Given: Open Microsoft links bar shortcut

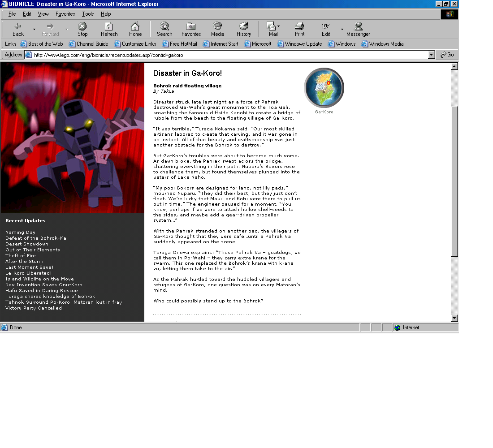Looking at the screenshot, I should [x=258, y=44].
